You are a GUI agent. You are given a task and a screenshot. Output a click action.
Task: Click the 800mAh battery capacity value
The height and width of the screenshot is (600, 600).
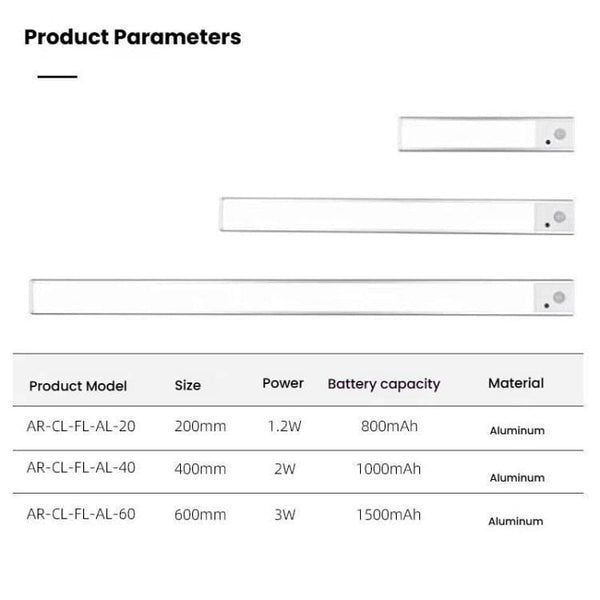tap(389, 426)
